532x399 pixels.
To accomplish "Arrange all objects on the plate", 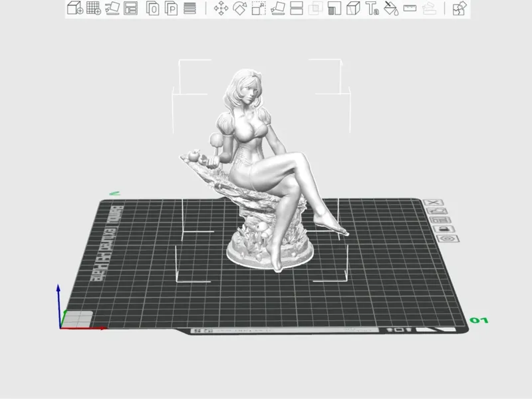I will (130, 8).
